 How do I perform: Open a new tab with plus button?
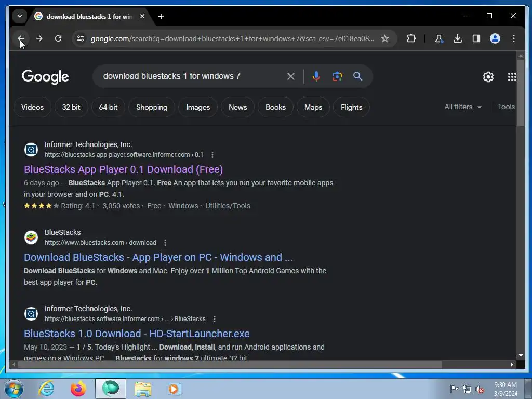pos(161,16)
